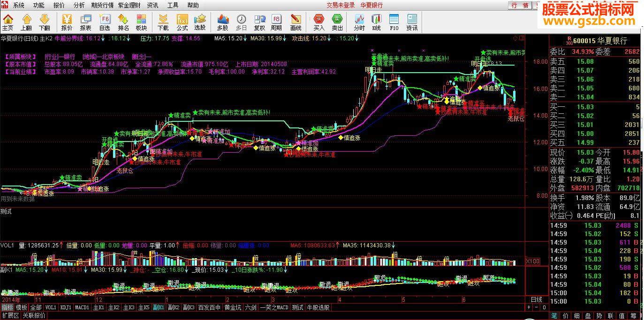Change chart period via 周期 icon
Image resolution: width=644 pixels, height=320 pixels.
click(x=277, y=22)
